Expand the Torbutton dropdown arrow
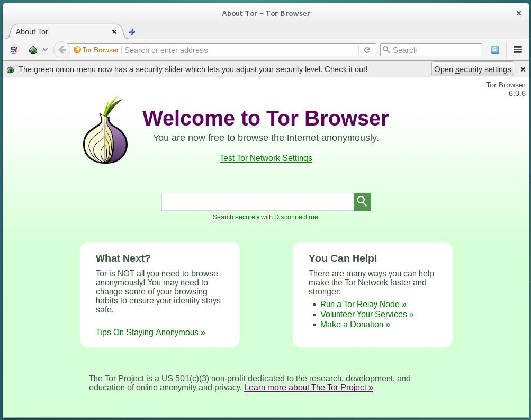The height and width of the screenshot is (420, 531). coord(45,50)
